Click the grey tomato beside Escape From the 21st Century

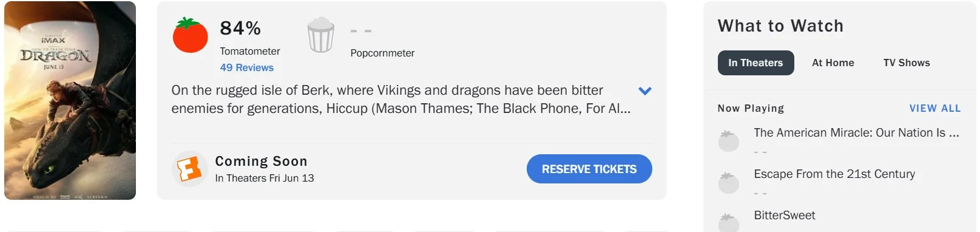[x=728, y=182]
